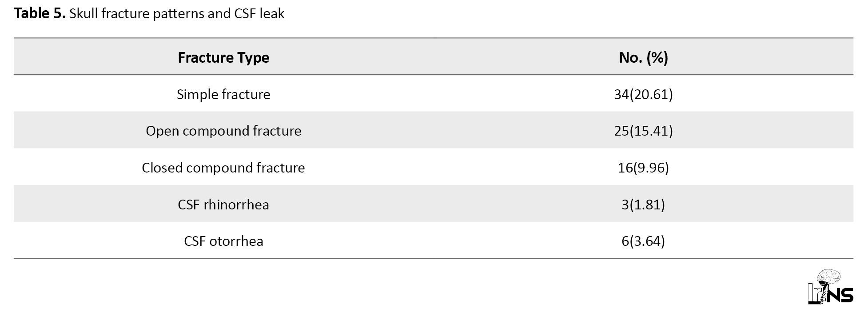Click the value 3(1.81)
The width and height of the screenshot is (868, 313).
click(643, 205)
